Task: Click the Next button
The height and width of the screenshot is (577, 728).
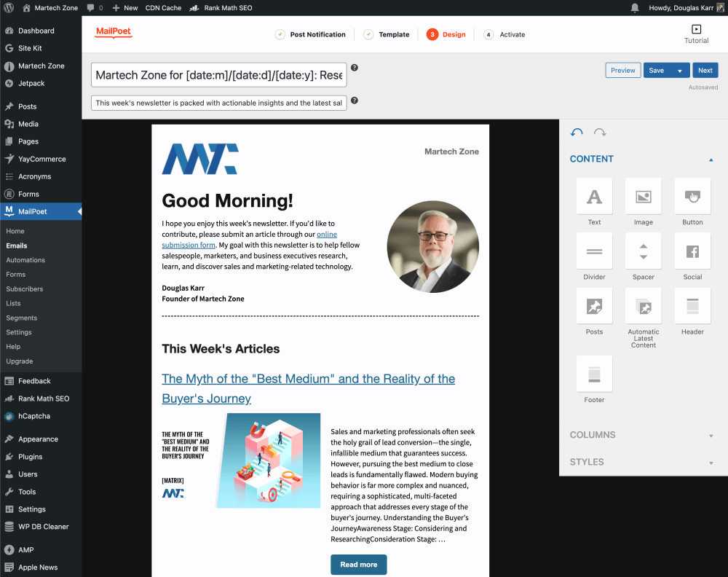Action: [705, 71]
